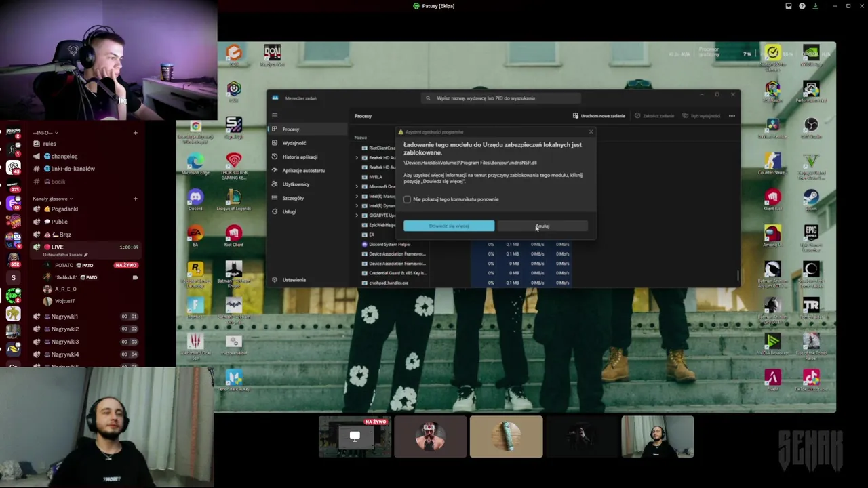Viewport: 868px width, 488px height.
Task: Select the NA ŻYWO stream thumbnail
Action: (355, 437)
